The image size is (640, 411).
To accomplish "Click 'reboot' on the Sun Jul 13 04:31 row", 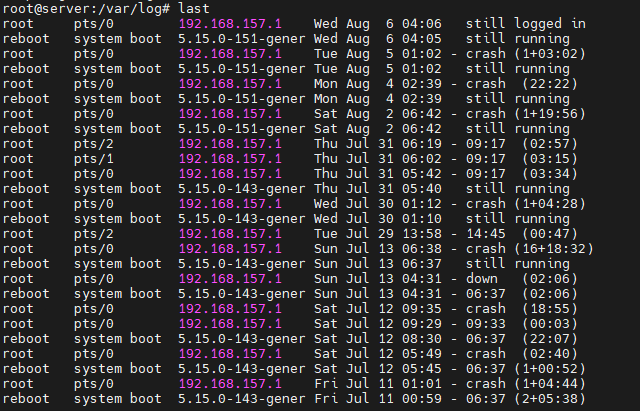I will point(26,294).
